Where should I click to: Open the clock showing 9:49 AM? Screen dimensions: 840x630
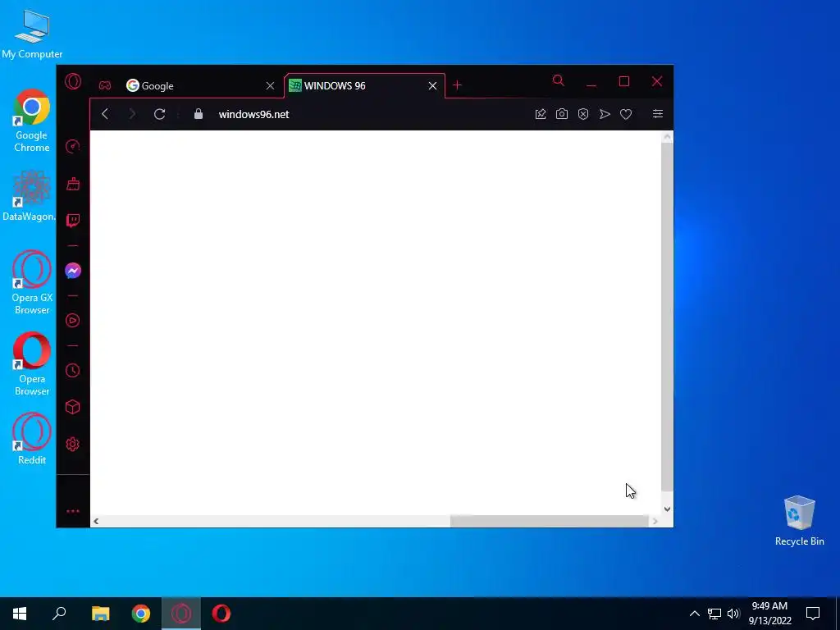769,614
